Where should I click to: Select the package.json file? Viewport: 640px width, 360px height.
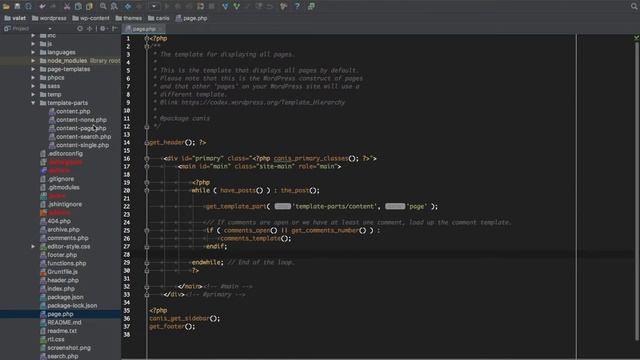[x=62, y=297]
